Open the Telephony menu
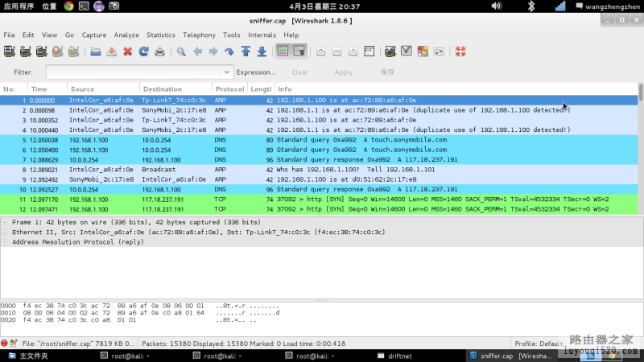 click(199, 35)
